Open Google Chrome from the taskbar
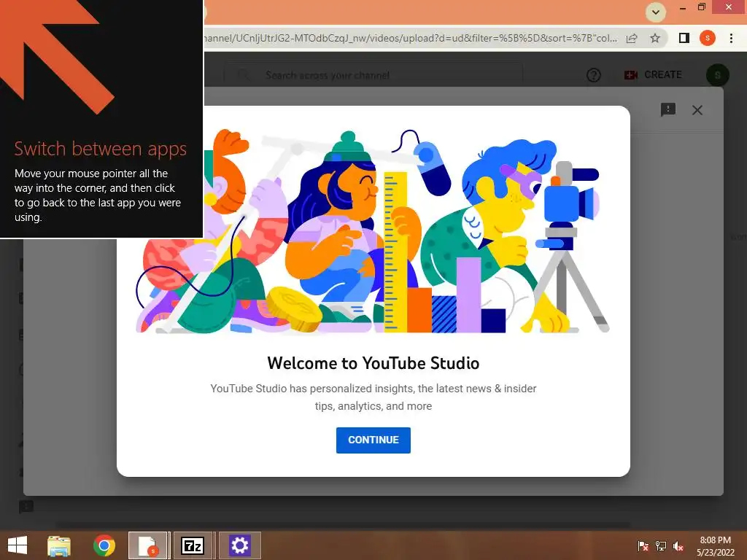The width and height of the screenshot is (747, 560). tap(104, 545)
